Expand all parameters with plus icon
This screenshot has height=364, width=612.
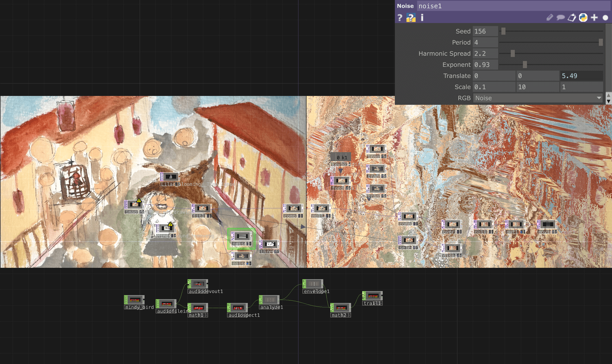[x=594, y=18]
